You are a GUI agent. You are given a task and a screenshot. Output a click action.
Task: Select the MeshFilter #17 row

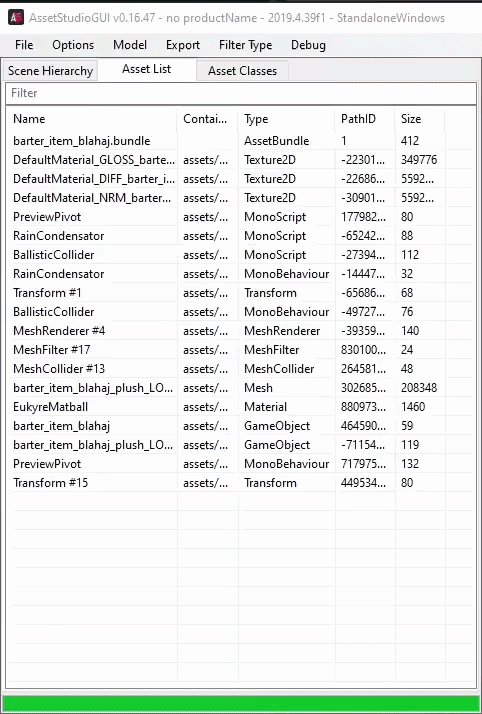(x=239, y=350)
